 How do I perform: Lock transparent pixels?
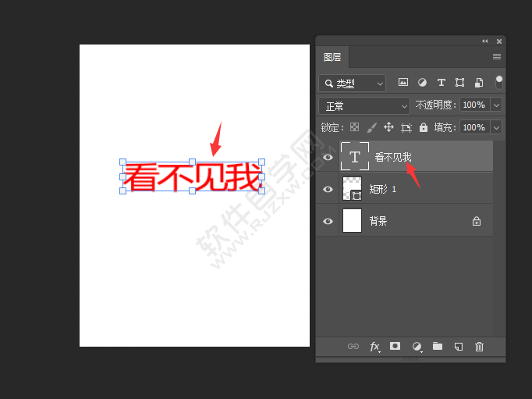coord(355,127)
